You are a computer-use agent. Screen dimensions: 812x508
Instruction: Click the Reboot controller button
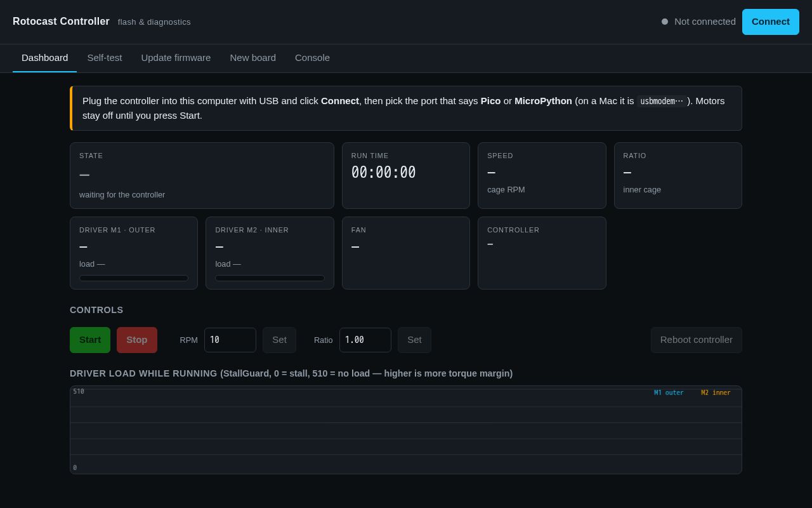(697, 340)
